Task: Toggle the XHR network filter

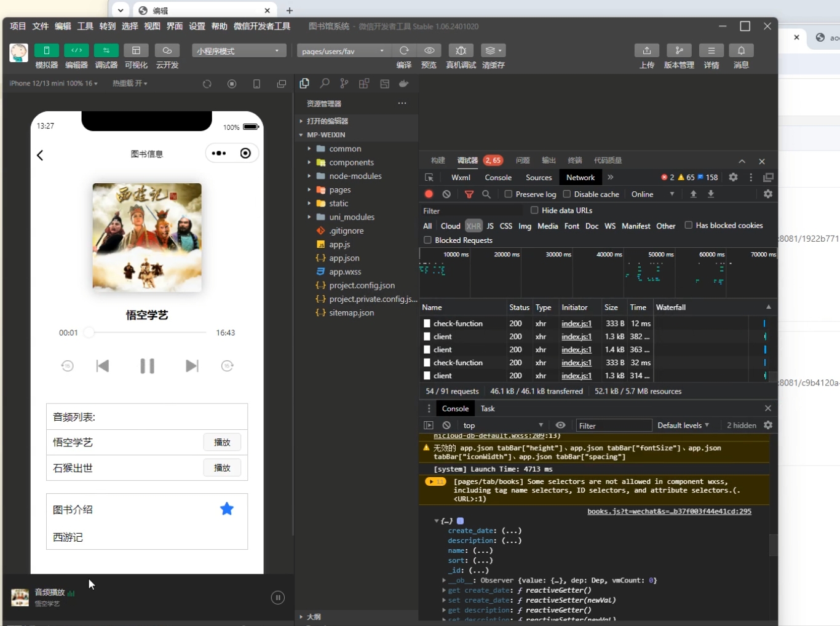Action: click(473, 226)
